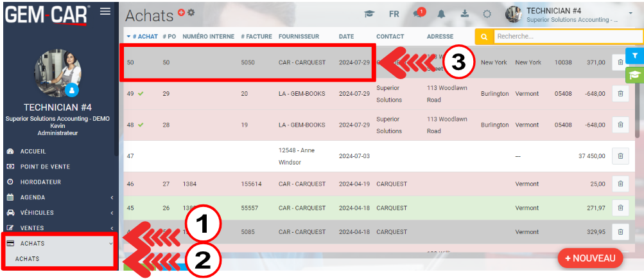Screen dimensions: 644x279
Task: Delete purchase 50 using trash icon
Action: [620, 62]
